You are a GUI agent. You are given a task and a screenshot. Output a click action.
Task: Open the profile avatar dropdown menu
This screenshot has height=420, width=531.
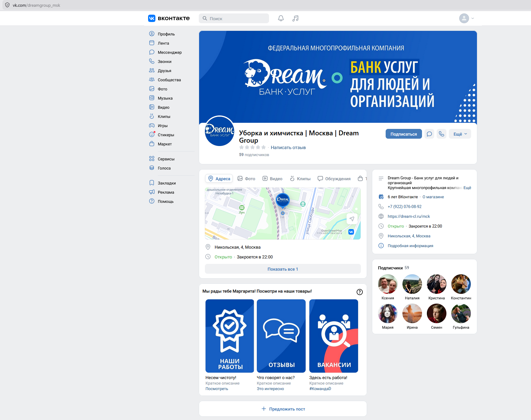pos(467,18)
